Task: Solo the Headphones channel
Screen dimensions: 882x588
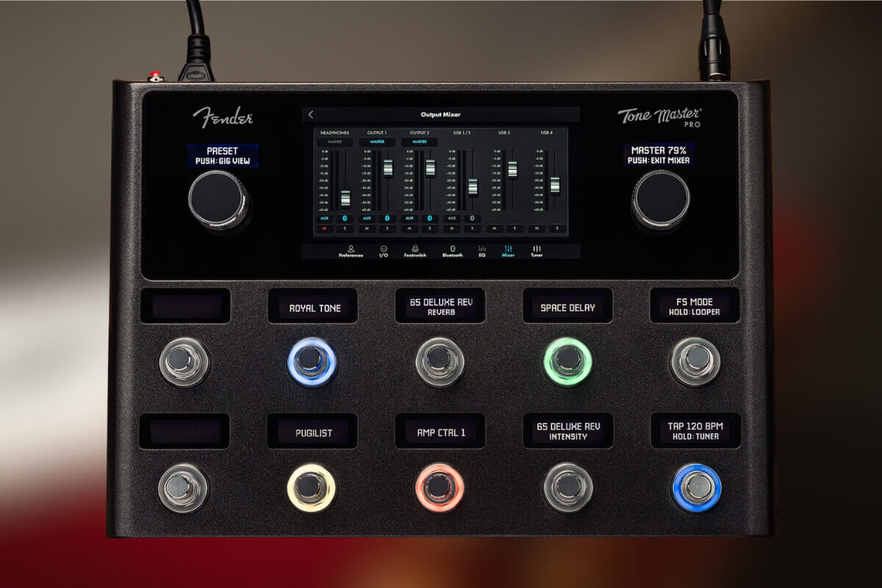Action: pos(345,228)
